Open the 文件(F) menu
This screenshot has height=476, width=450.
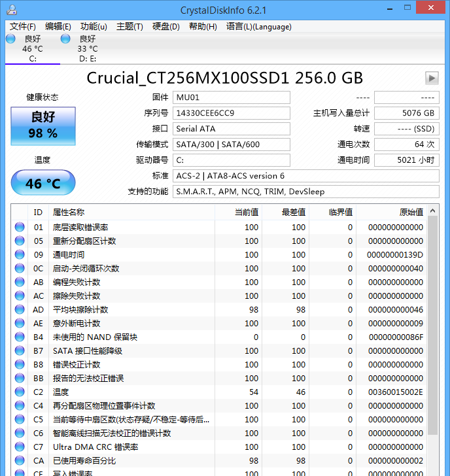(23, 27)
